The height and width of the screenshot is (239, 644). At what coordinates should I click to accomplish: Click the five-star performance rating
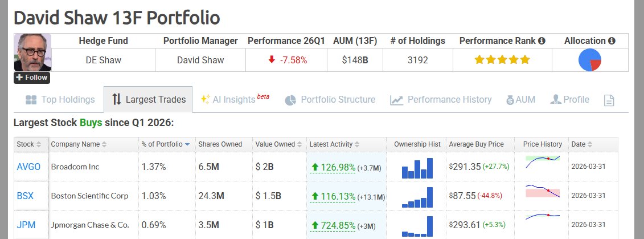click(x=502, y=60)
